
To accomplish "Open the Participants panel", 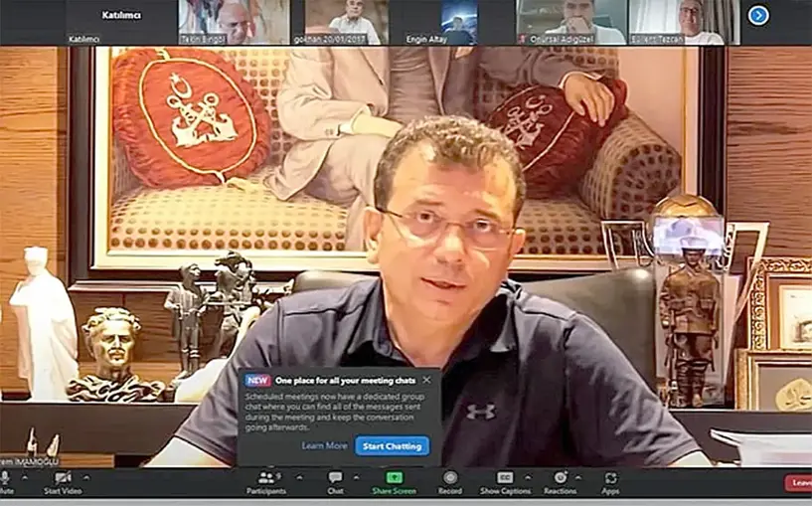I will click(265, 481).
